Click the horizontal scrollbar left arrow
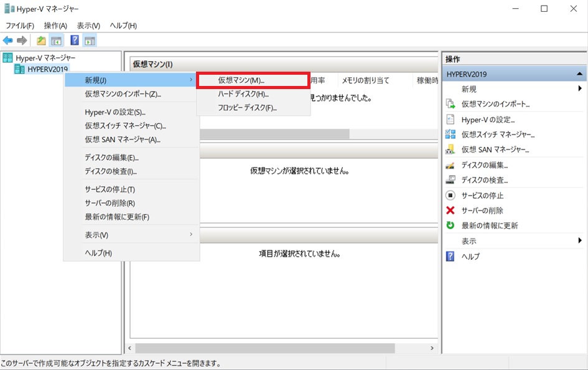The width and height of the screenshot is (588, 370). tap(130, 348)
